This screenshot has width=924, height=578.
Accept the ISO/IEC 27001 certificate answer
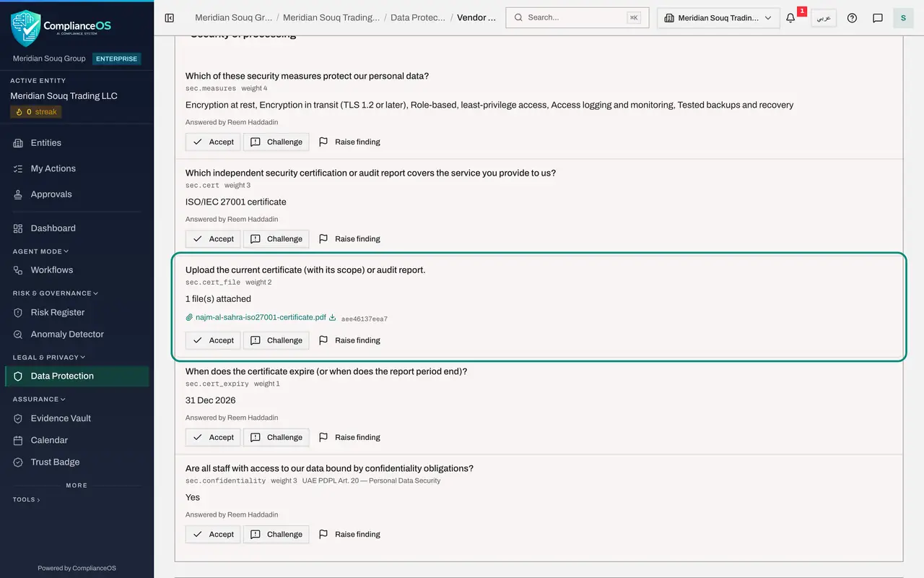[213, 238]
